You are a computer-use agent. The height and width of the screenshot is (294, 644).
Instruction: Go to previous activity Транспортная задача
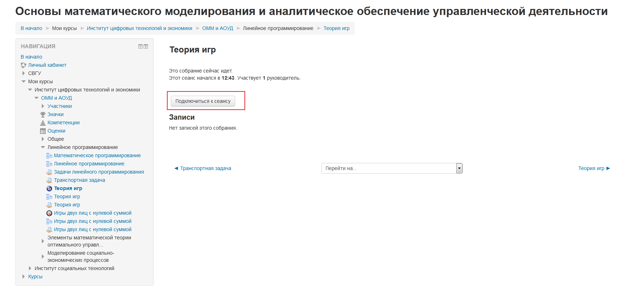pos(203,168)
